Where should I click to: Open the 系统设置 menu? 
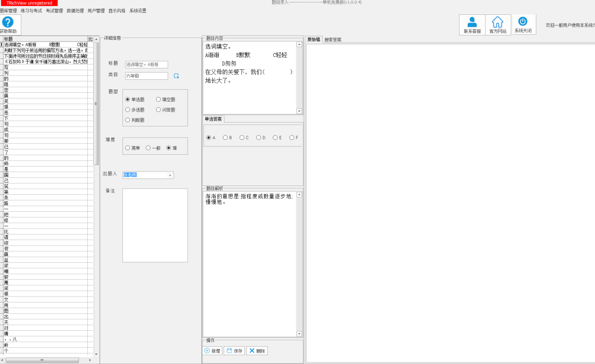coord(138,11)
